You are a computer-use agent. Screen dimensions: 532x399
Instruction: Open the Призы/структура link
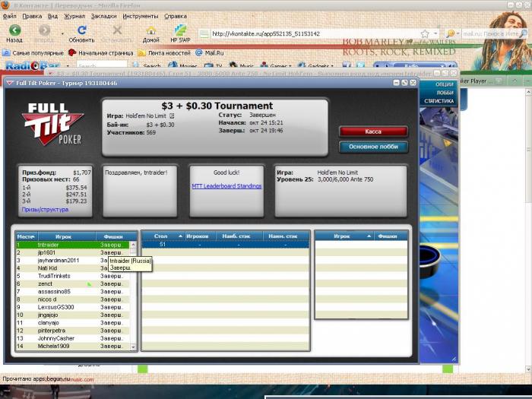[x=45, y=209]
